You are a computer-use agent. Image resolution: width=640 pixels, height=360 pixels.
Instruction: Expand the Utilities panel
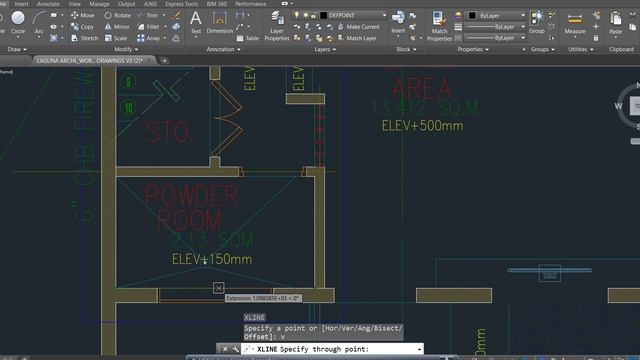click(x=581, y=49)
